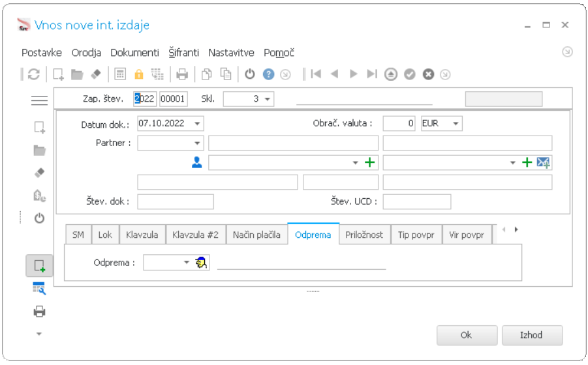Expand the sidebar bottom arrow

tap(39, 334)
